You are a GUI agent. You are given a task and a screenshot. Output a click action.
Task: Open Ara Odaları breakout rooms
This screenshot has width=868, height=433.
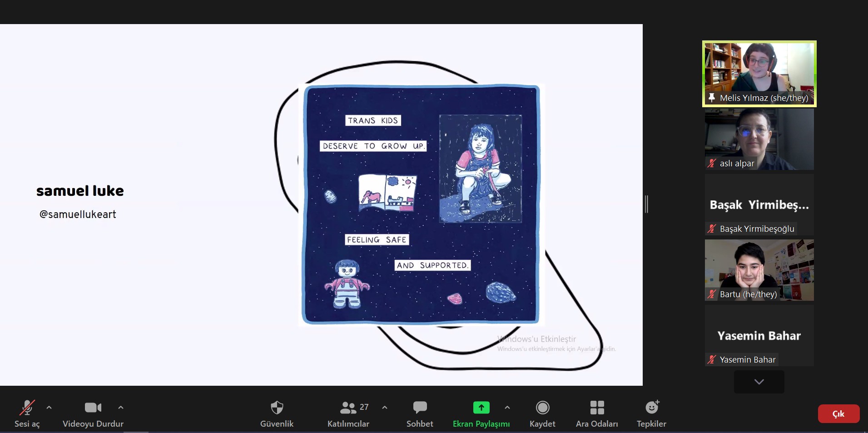click(597, 408)
